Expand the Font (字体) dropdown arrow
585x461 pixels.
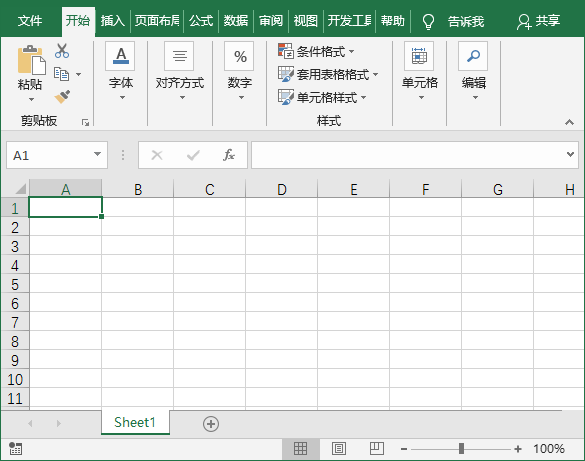click(x=122, y=98)
